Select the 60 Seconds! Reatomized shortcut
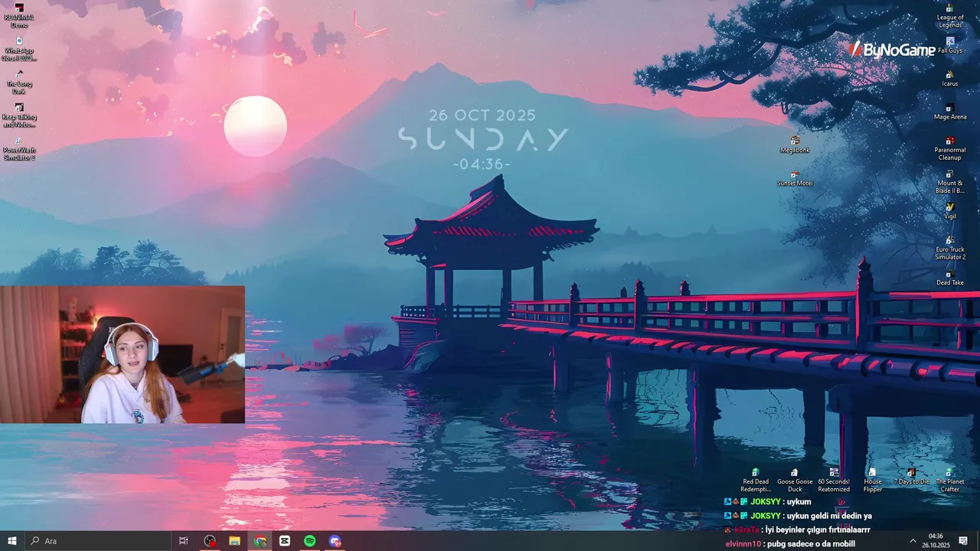 [834, 480]
